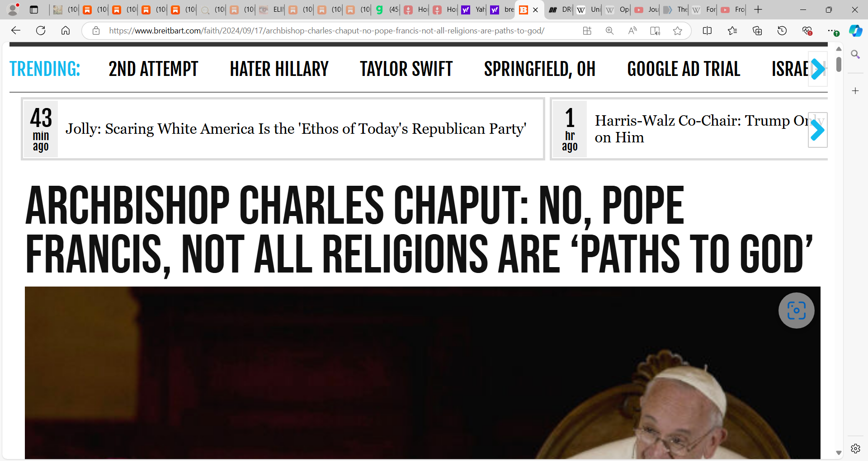Open the browser home page

click(x=66, y=31)
